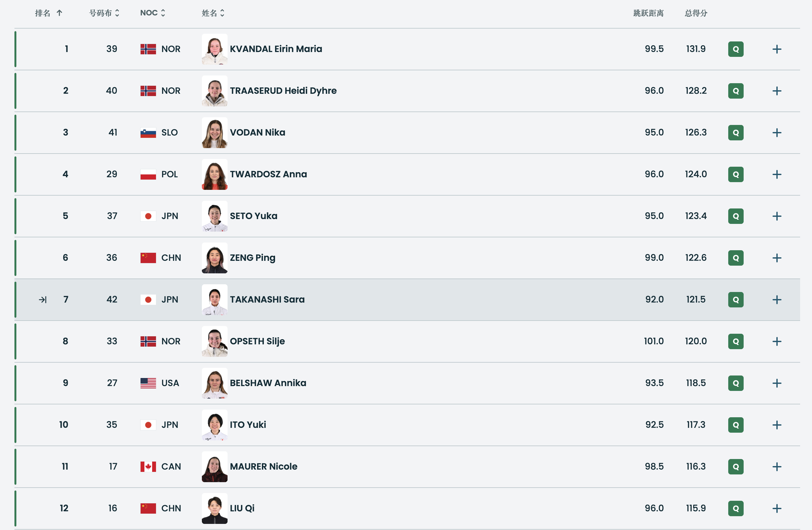Expand ITO Yuki row with plus sign
The height and width of the screenshot is (530, 812).
point(777,425)
